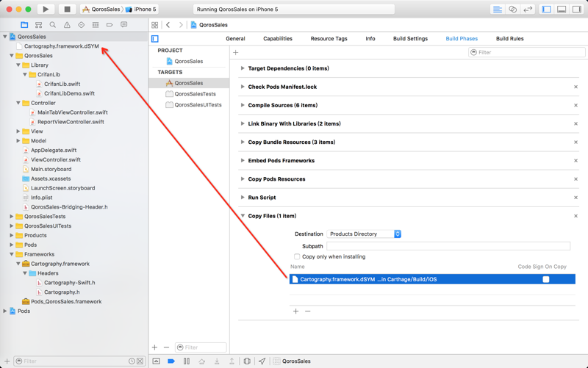Open the Breakpoint navigator
This screenshot has height=368, width=588.
110,25
